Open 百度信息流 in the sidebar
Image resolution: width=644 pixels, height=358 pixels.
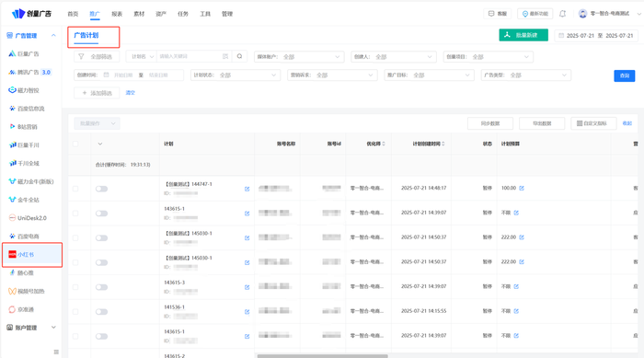pos(27,109)
